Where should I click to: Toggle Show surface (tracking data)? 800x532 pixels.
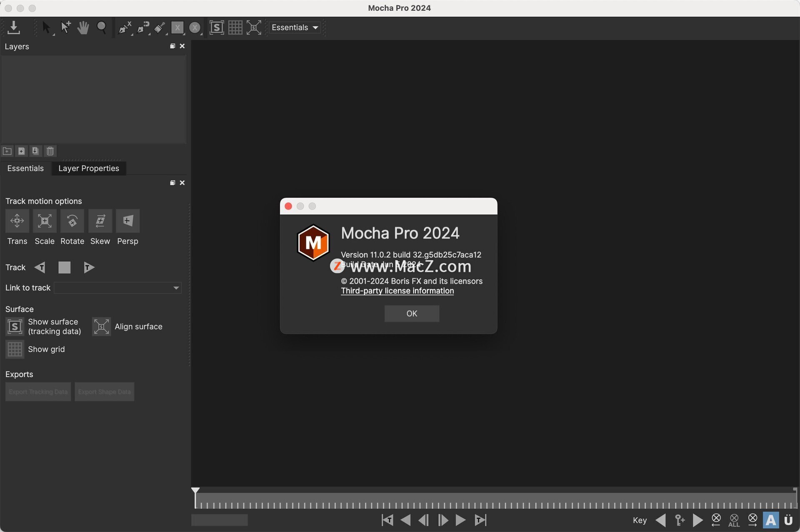15,327
